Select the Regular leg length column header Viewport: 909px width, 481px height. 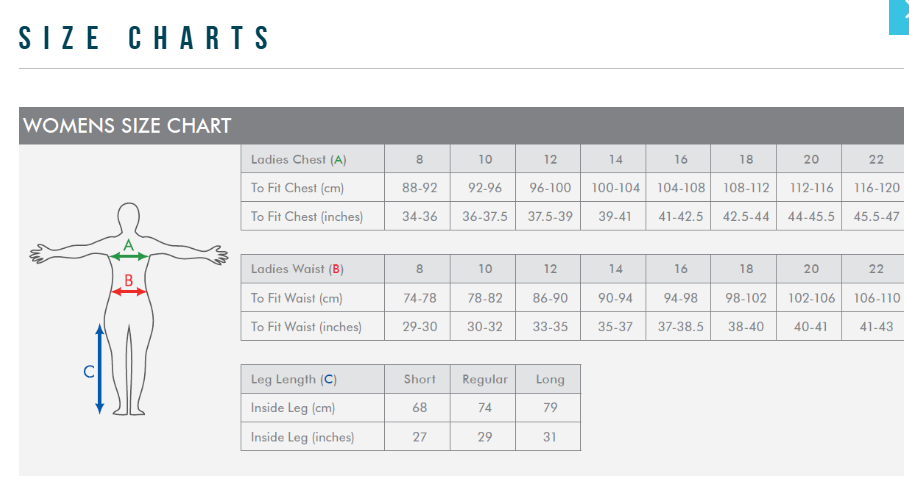point(485,379)
